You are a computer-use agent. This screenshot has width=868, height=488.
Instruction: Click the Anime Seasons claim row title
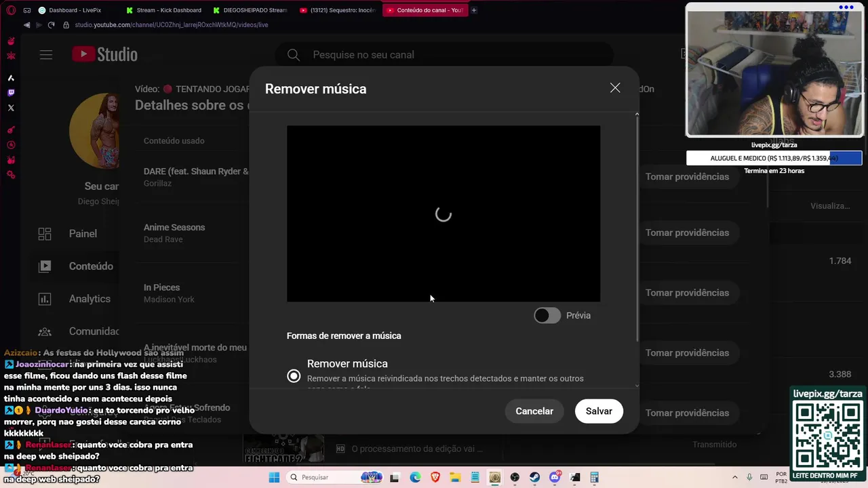point(174,227)
